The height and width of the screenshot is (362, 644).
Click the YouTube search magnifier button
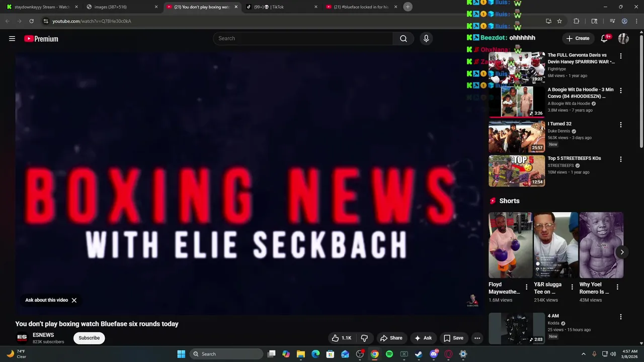[404, 39]
